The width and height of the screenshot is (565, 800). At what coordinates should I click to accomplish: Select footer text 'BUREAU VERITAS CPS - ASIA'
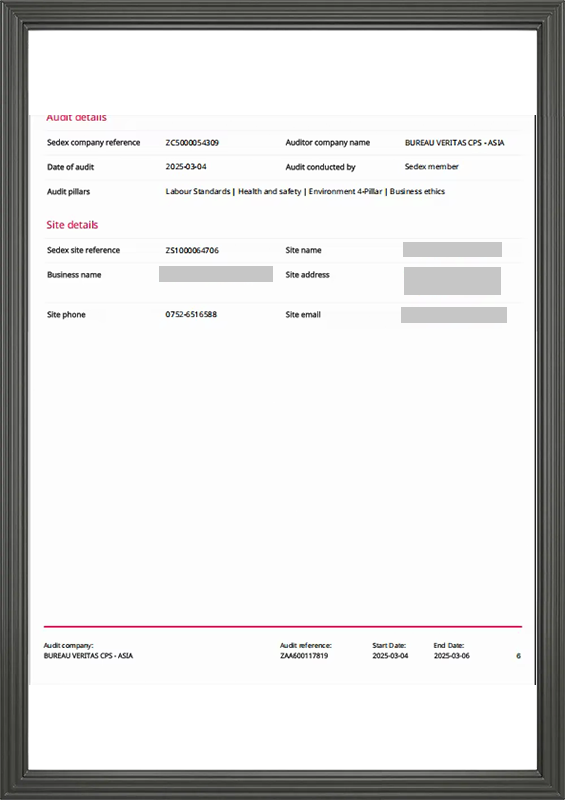(88, 656)
